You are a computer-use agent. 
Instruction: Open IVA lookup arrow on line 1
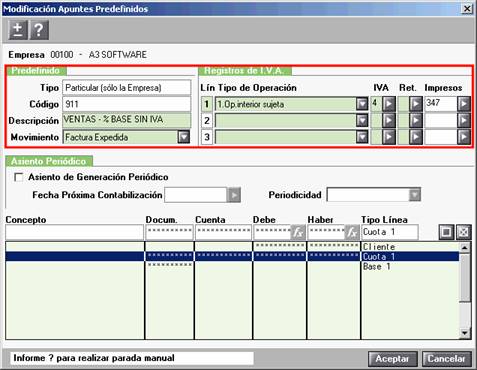(389, 104)
